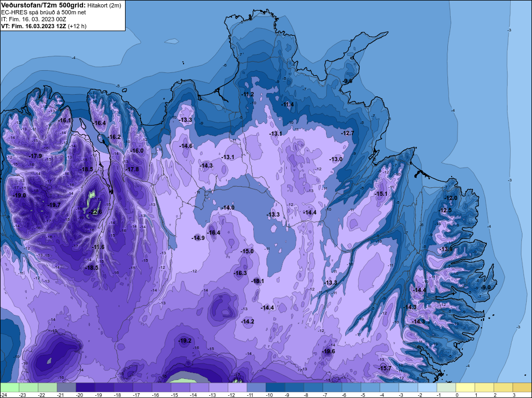Click the -18.1 temperature label
The height and width of the screenshot is (398, 532).
257,281
